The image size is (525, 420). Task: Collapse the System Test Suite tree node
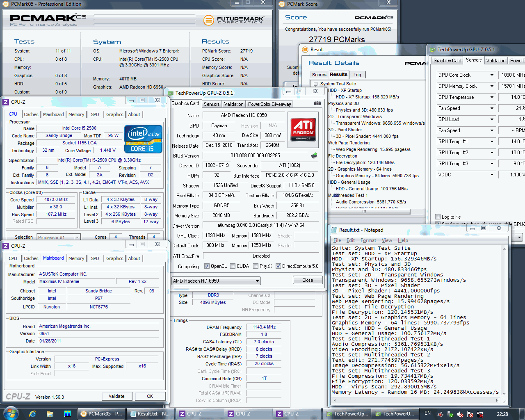point(315,84)
